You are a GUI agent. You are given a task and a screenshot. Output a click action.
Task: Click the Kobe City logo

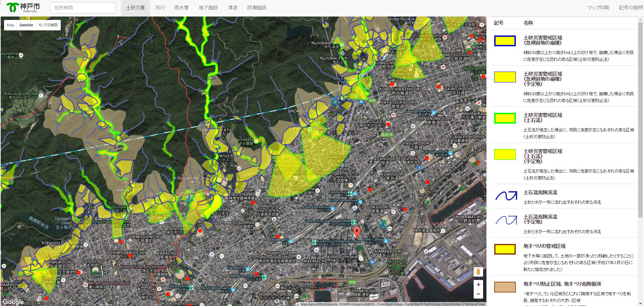[x=23, y=7]
